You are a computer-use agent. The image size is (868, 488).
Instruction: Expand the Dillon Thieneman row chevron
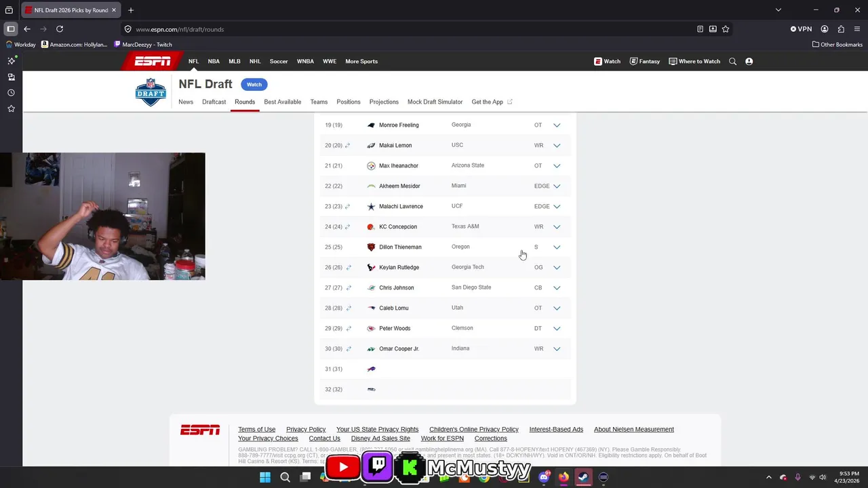click(x=557, y=247)
